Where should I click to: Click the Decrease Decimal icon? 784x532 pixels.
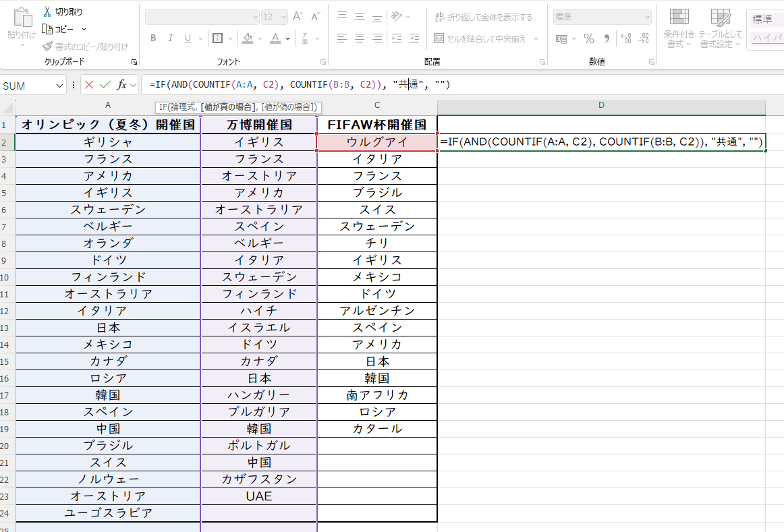[644, 38]
